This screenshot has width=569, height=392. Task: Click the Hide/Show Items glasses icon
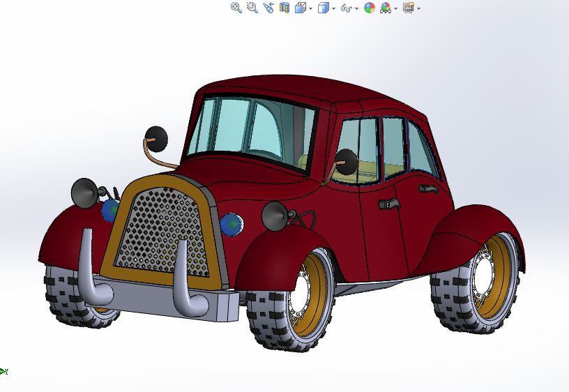click(346, 8)
